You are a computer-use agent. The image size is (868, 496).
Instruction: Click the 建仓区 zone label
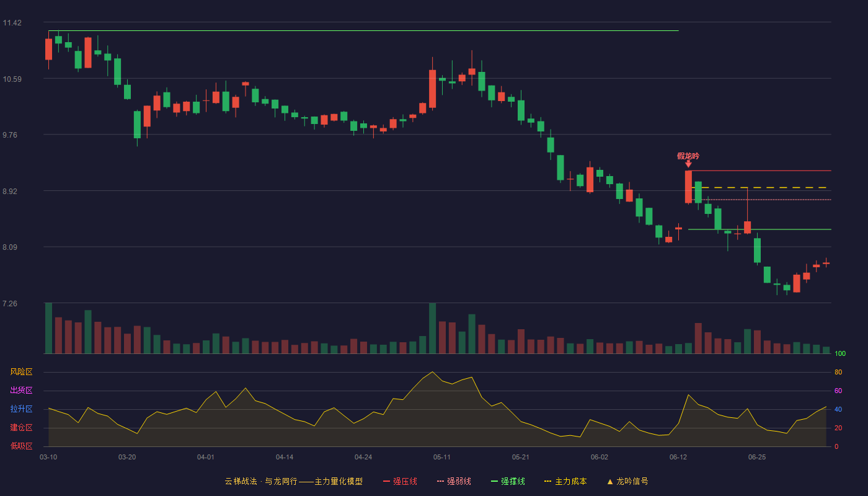click(21, 428)
